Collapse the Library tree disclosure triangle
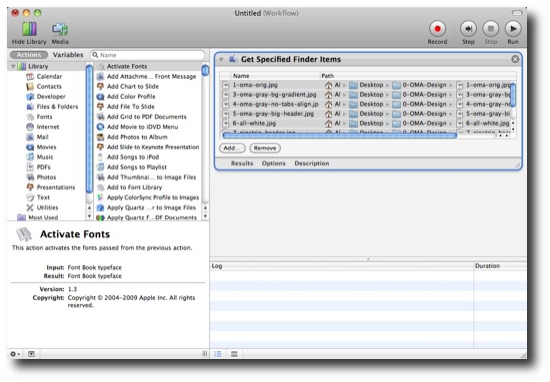Viewport: 550px width, 382px height. click(x=13, y=66)
